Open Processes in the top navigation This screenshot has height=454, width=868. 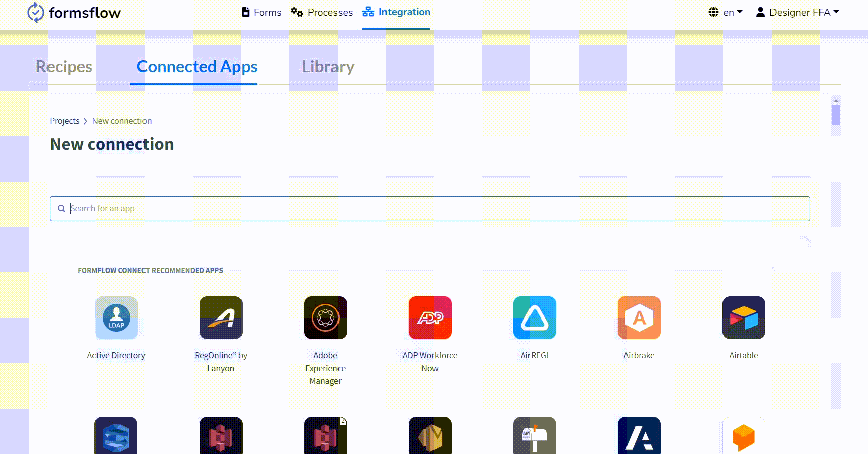(x=322, y=12)
